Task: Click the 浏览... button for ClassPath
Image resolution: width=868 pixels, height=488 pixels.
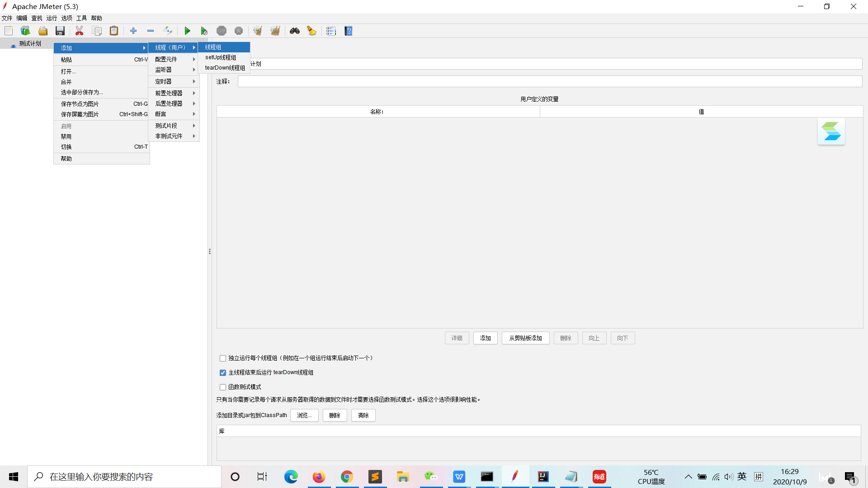Action: click(x=304, y=415)
